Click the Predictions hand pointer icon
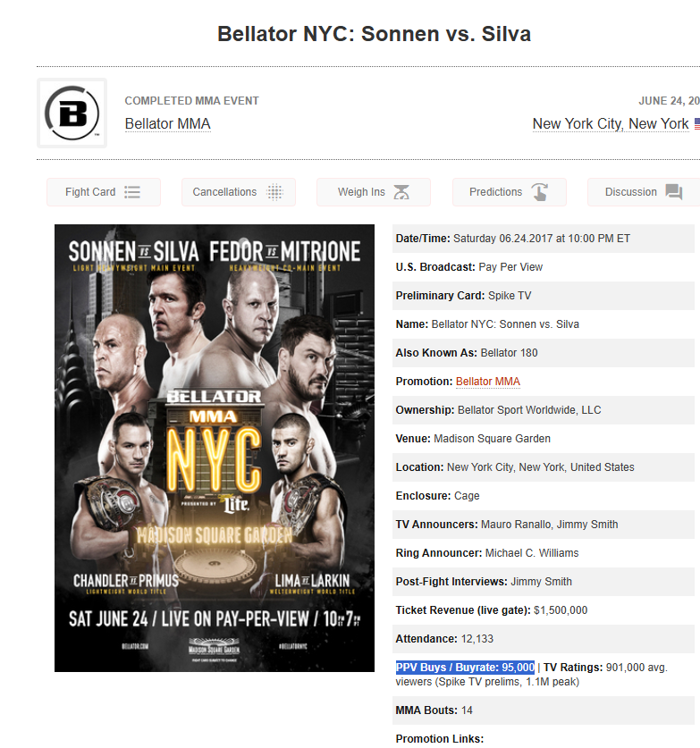The image size is (700, 748). tap(540, 192)
